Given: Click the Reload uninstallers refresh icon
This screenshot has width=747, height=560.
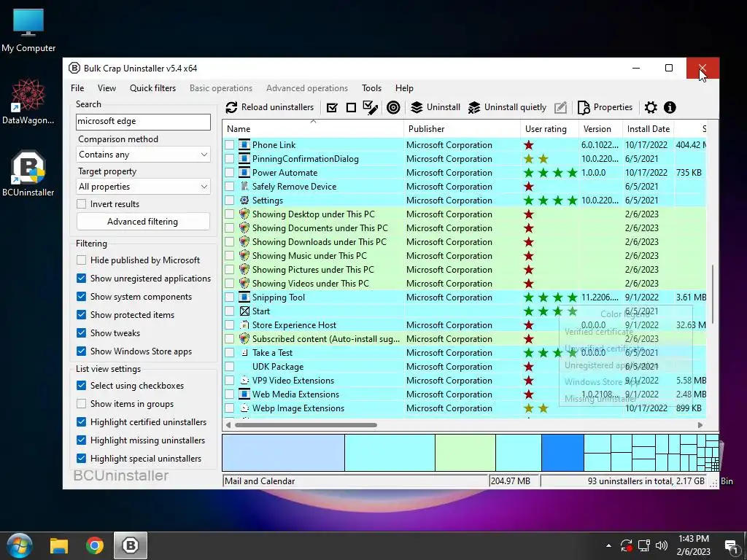Looking at the screenshot, I should 231,108.
